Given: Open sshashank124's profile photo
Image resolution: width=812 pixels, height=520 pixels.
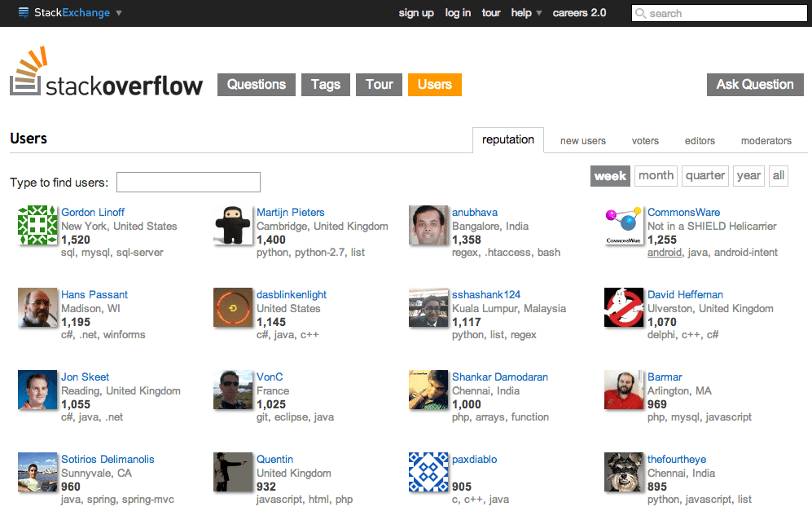Looking at the screenshot, I should 428,307.
